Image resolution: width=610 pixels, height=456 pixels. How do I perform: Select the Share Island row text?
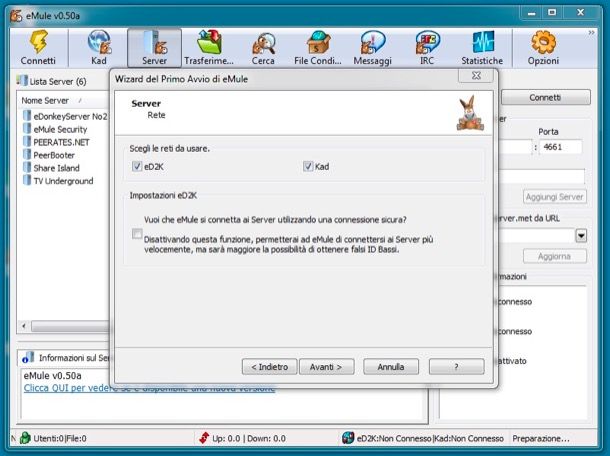coord(56,168)
